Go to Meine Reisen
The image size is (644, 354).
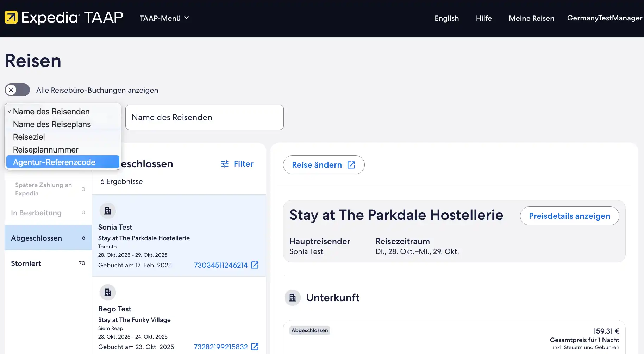[x=531, y=18]
